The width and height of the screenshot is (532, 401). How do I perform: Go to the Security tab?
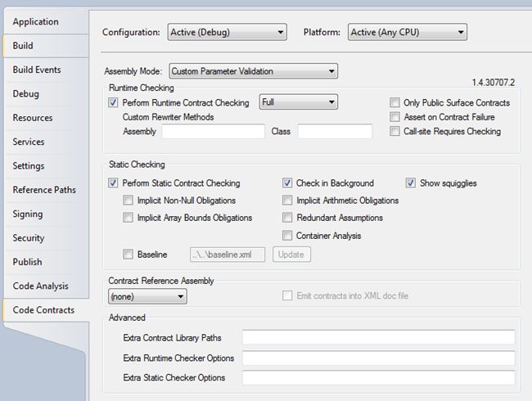tap(46, 238)
